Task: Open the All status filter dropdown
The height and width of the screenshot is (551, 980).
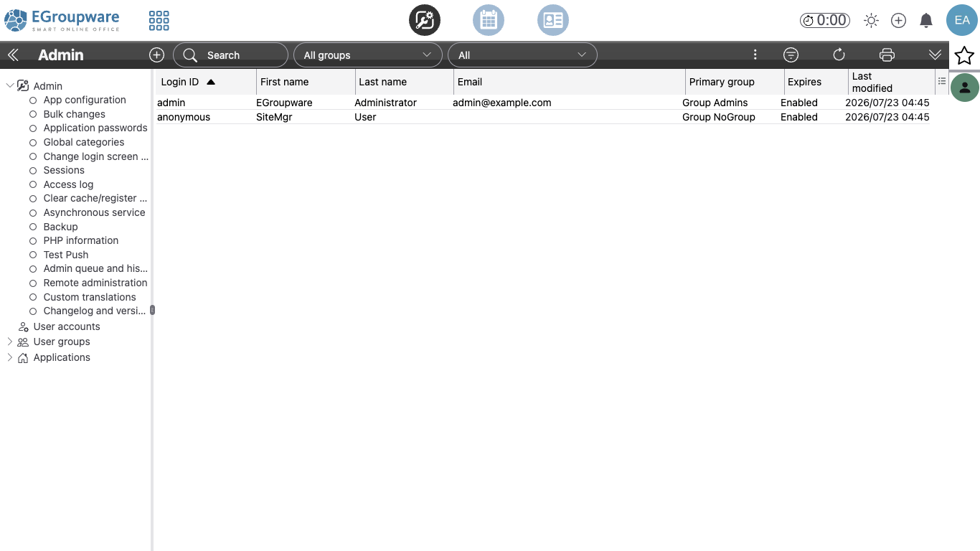Action: pyautogui.click(x=522, y=55)
